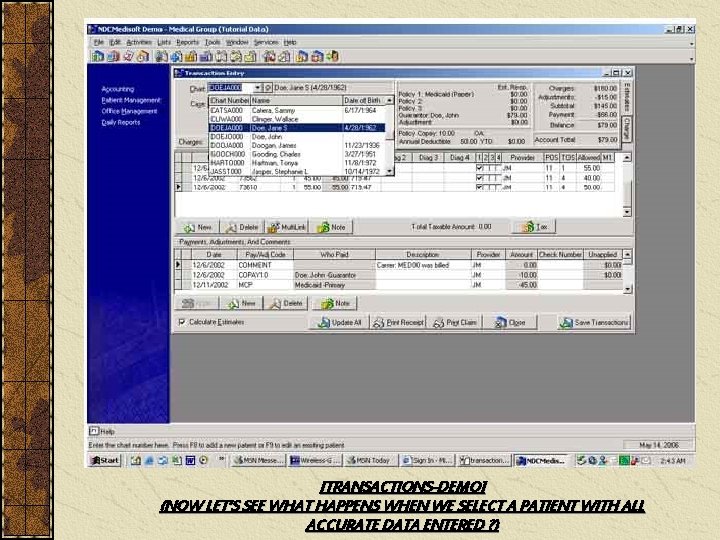Select patient Clinger, Wallace in the list
The image size is (720, 540).
297,119
